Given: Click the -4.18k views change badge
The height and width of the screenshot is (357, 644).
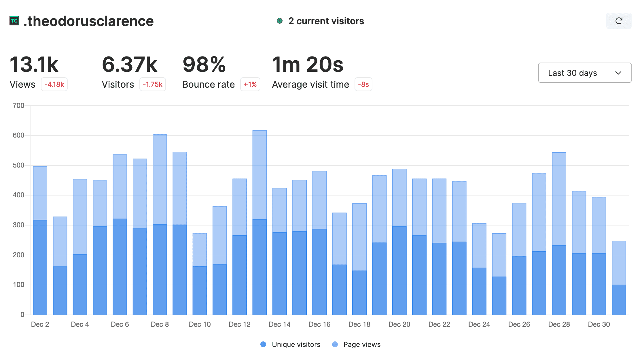Looking at the screenshot, I should click(x=54, y=84).
